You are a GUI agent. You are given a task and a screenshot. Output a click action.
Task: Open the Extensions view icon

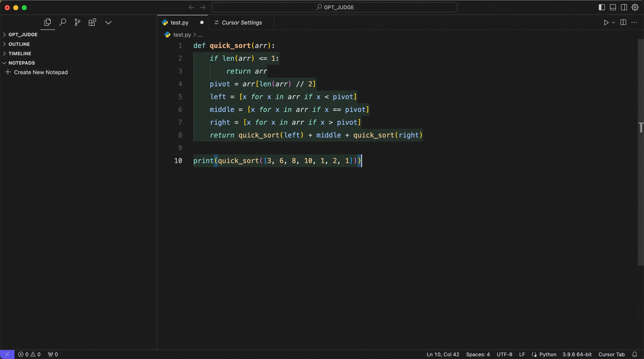[x=92, y=23]
